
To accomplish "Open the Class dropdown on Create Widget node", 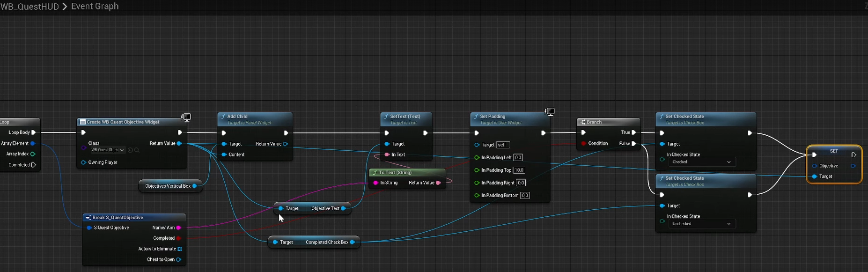I will (x=107, y=150).
